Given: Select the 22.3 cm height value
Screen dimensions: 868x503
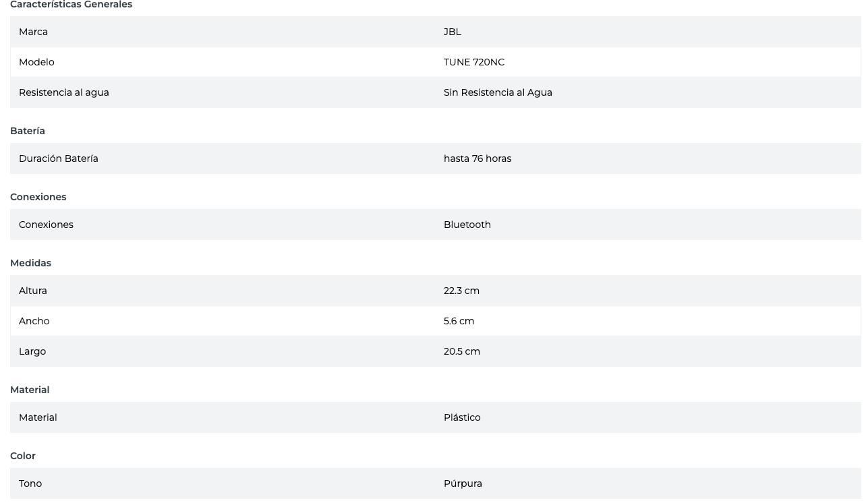Looking at the screenshot, I should [461, 291].
